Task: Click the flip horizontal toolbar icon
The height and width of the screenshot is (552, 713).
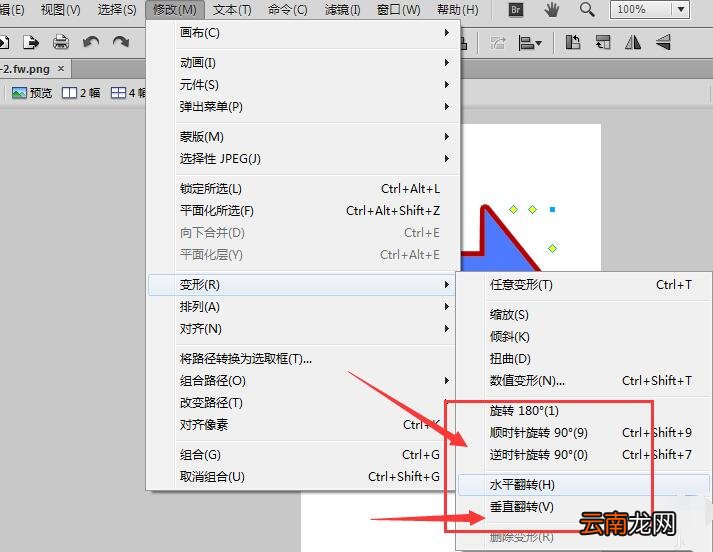Action: (x=633, y=43)
